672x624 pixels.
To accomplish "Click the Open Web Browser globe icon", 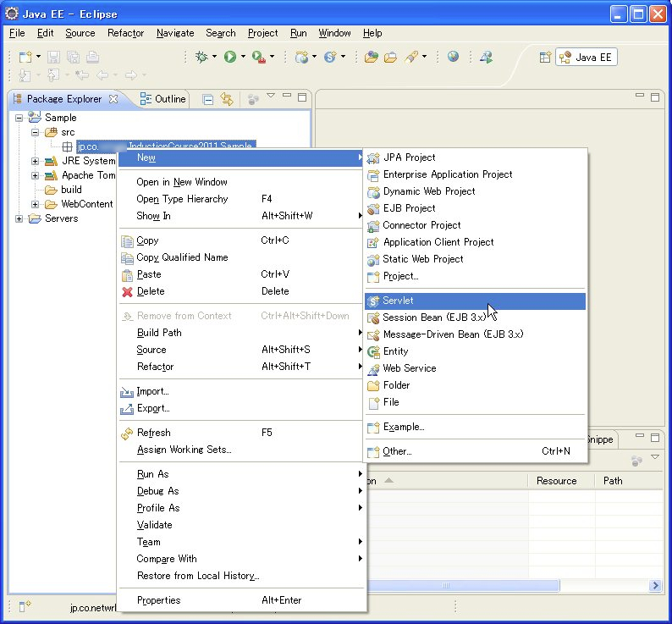I will point(453,56).
